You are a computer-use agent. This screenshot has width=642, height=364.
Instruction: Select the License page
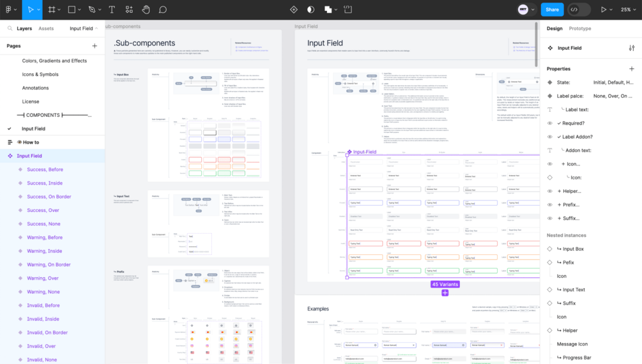click(31, 101)
